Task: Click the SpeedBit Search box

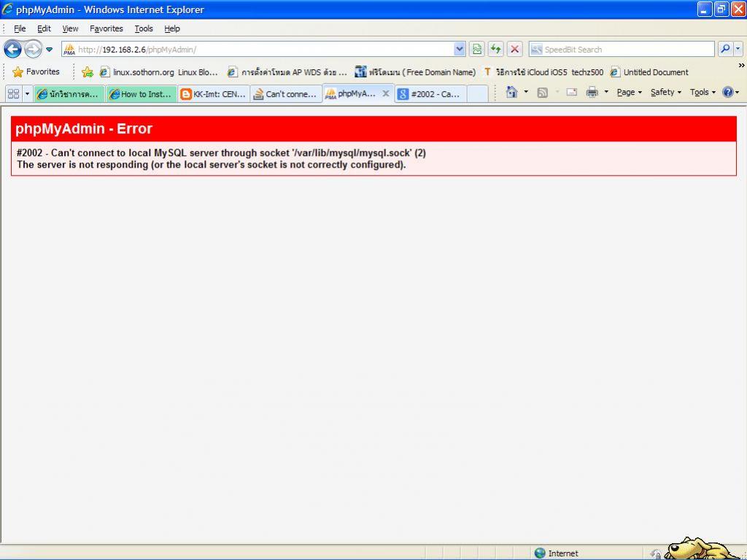Action: [x=622, y=50]
